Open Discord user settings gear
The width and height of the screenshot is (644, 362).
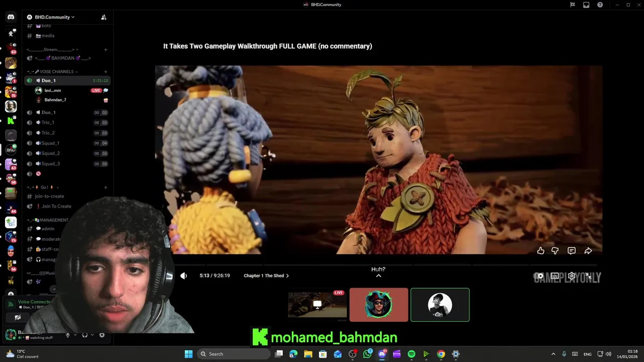coord(102,335)
